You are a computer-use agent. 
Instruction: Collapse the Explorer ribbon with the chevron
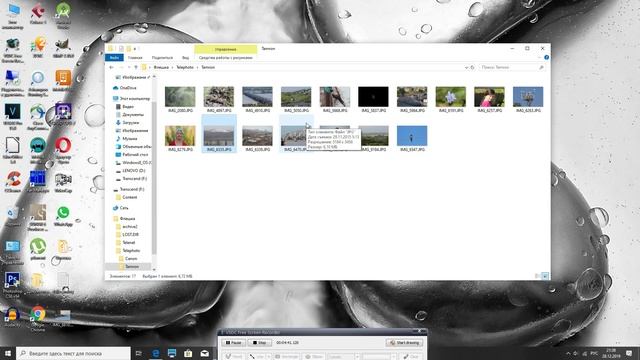pos(540,58)
